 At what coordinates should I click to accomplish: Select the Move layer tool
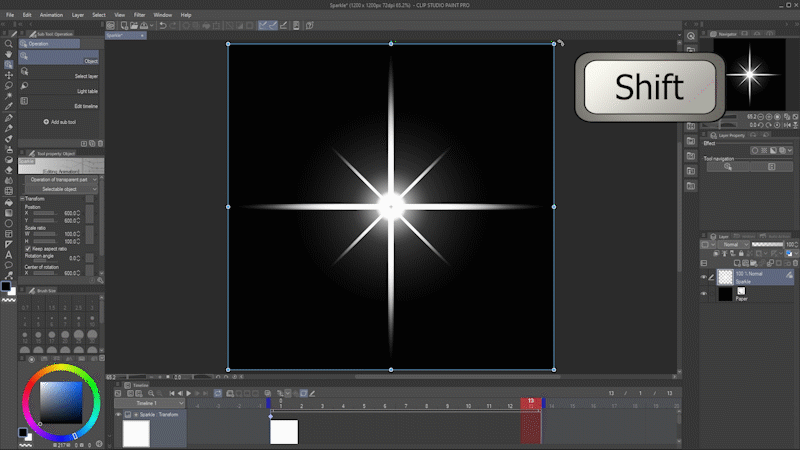pos(9,75)
